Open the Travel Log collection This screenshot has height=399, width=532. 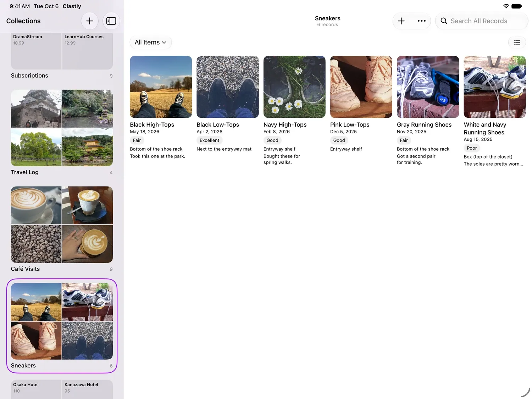pos(62,133)
